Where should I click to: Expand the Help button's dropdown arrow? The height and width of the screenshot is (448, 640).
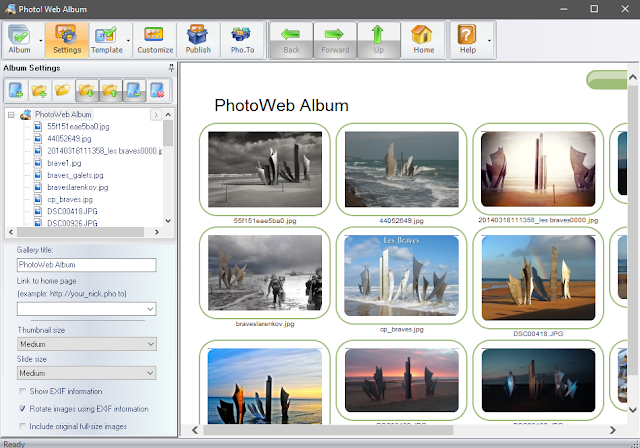pos(489,40)
